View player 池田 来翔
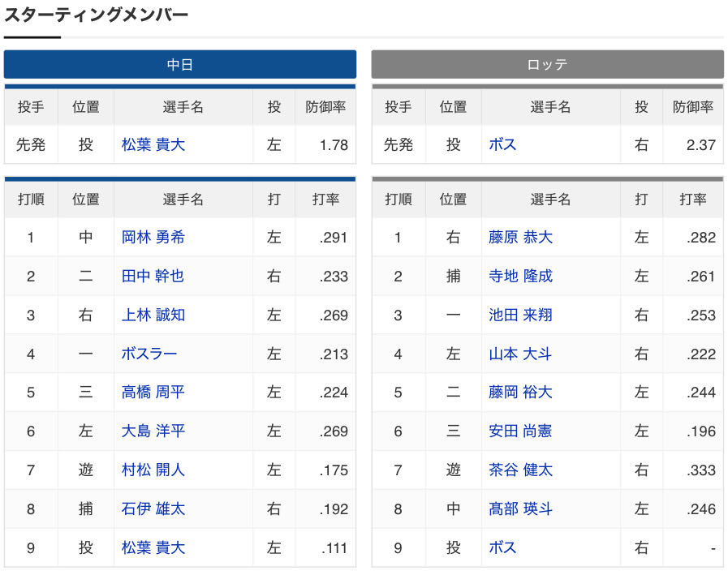Screen dimensions: 728x575 coord(520,315)
